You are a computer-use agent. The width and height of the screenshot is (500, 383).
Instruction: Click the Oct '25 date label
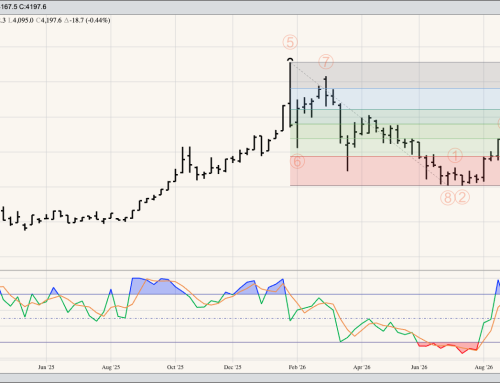pos(175,367)
